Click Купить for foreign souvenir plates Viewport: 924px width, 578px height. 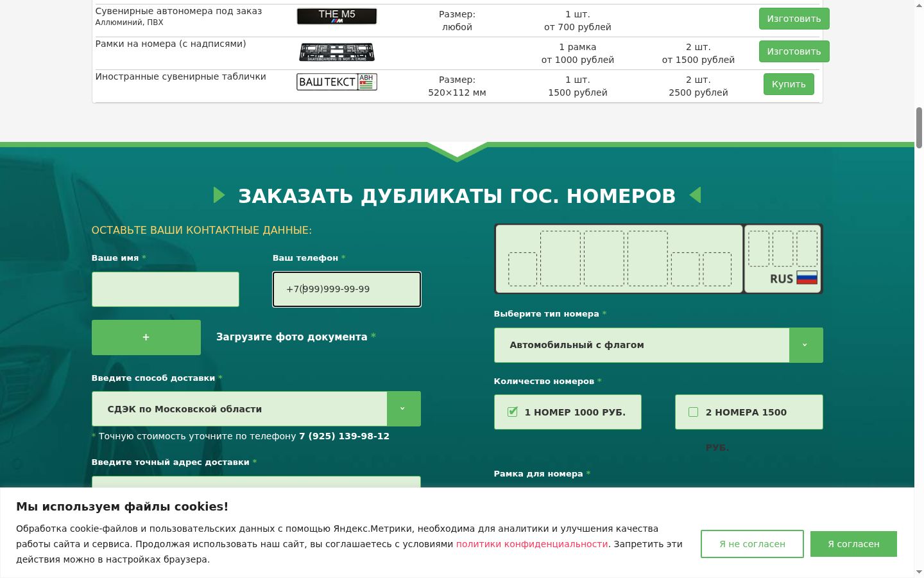[x=789, y=84]
